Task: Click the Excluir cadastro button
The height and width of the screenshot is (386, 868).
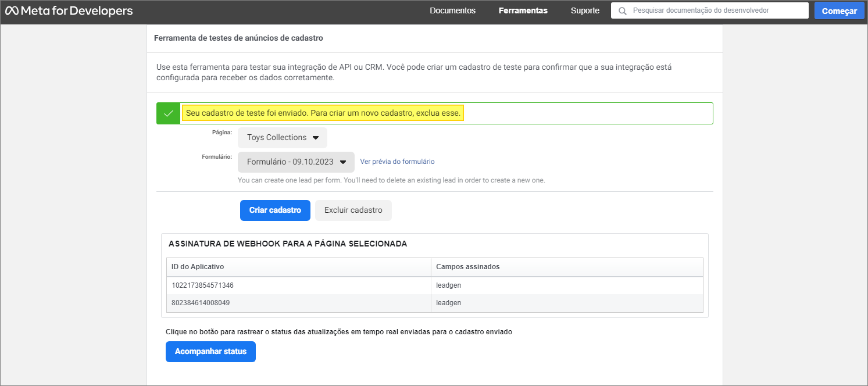Action: 353,210
